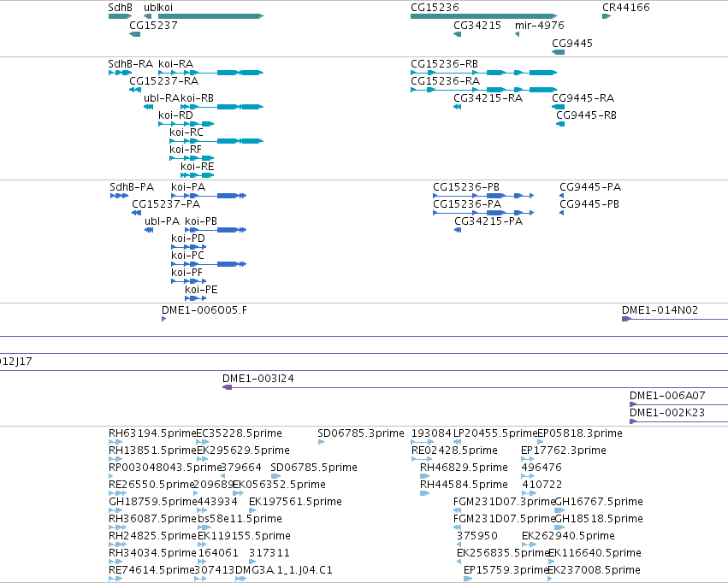Screen dimensions: 728x583
Task: Select the koi-PF protein label
Action: 186,273
